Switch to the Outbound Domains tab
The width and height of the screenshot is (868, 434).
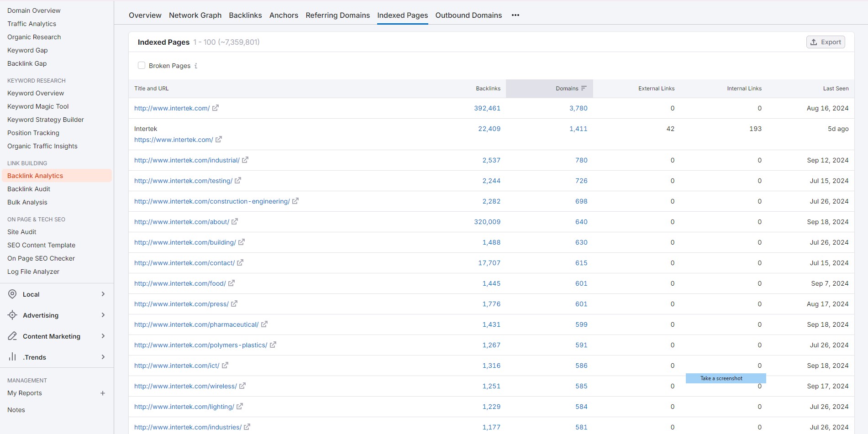pos(468,15)
